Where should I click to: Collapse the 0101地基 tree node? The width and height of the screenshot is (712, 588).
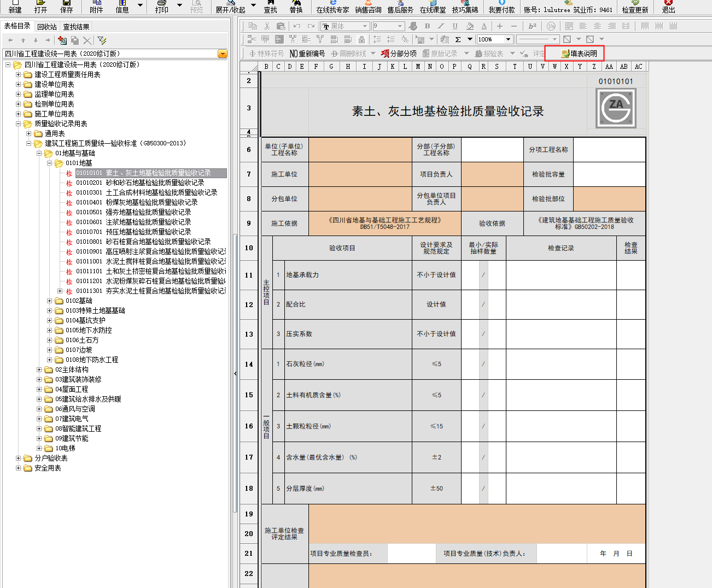(x=49, y=163)
